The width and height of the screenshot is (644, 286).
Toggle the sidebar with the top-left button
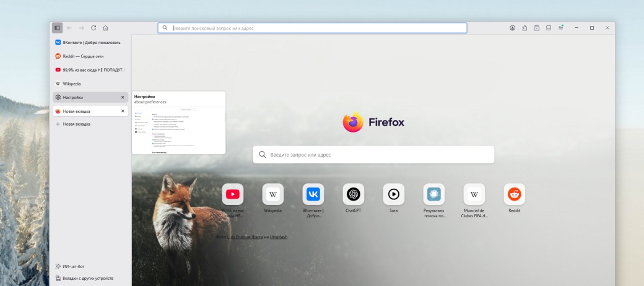[58, 28]
